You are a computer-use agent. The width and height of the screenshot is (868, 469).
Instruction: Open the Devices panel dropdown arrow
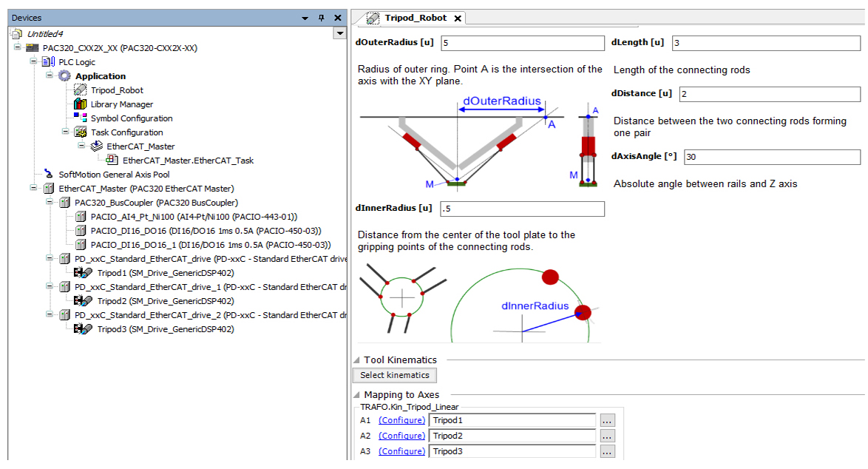click(303, 17)
